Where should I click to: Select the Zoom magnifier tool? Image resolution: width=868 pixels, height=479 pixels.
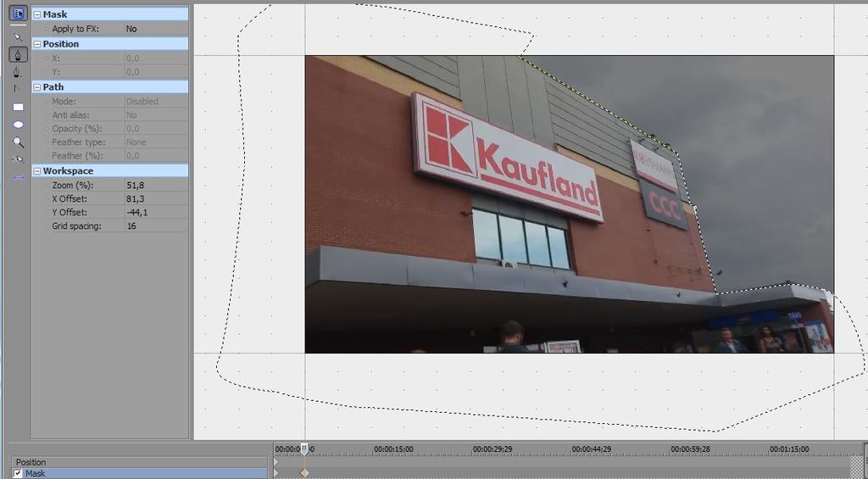(19, 142)
